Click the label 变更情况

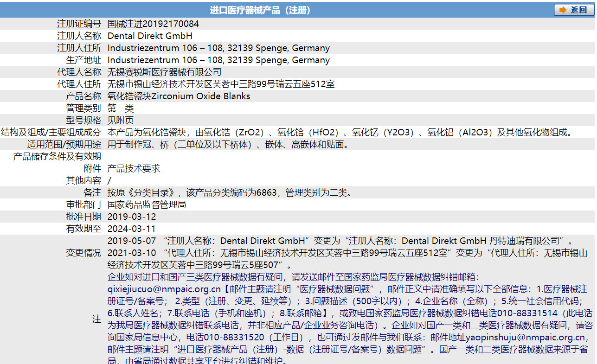pyautogui.click(x=83, y=253)
